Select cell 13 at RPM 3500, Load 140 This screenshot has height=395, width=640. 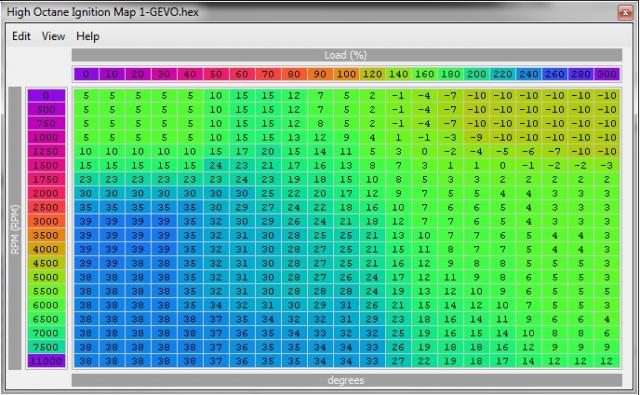click(398, 235)
